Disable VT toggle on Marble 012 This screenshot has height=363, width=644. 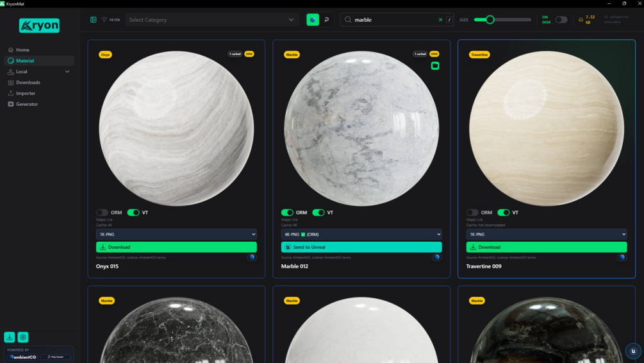point(318,212)
